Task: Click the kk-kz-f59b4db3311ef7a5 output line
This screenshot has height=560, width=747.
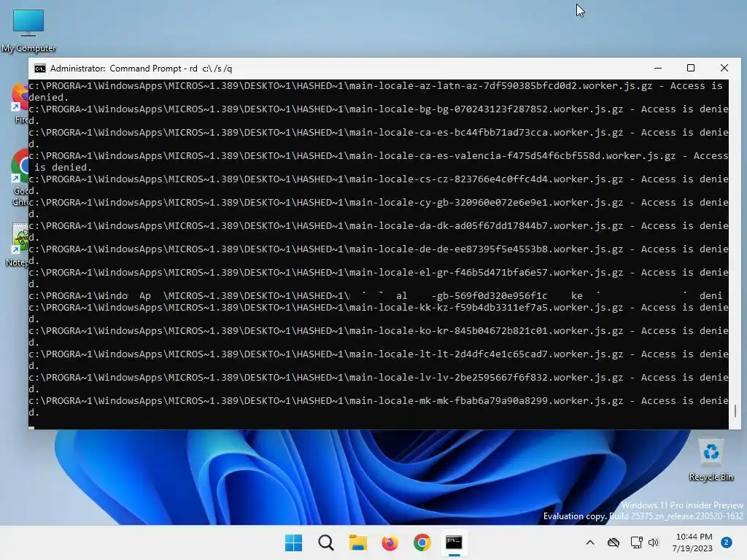Action: 379,314
